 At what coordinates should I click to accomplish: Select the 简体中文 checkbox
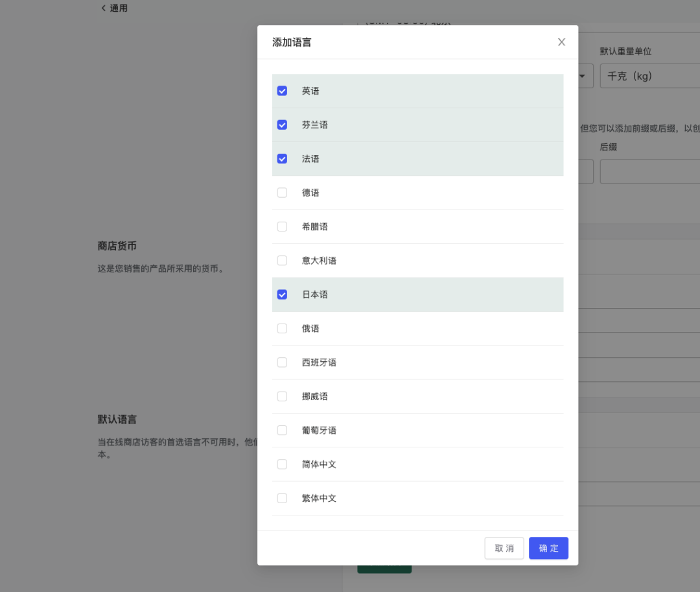tap(282, 464)
